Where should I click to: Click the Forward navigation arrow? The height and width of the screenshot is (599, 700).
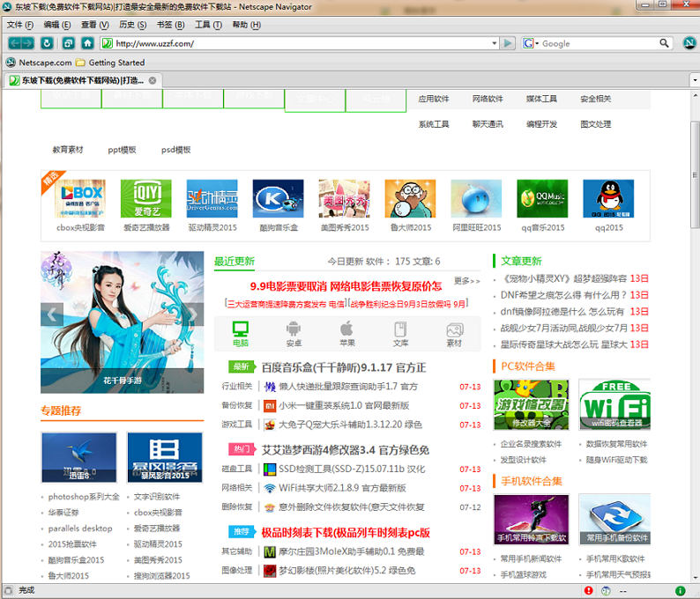(x=27, y=43)
